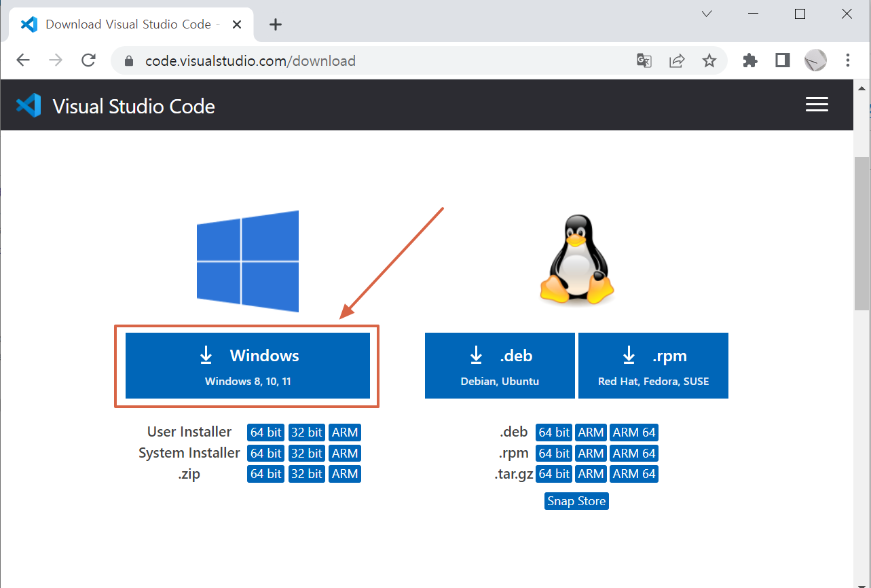Toggle the browser side panel
Screen dimensions: 871x588
point(783,60)
